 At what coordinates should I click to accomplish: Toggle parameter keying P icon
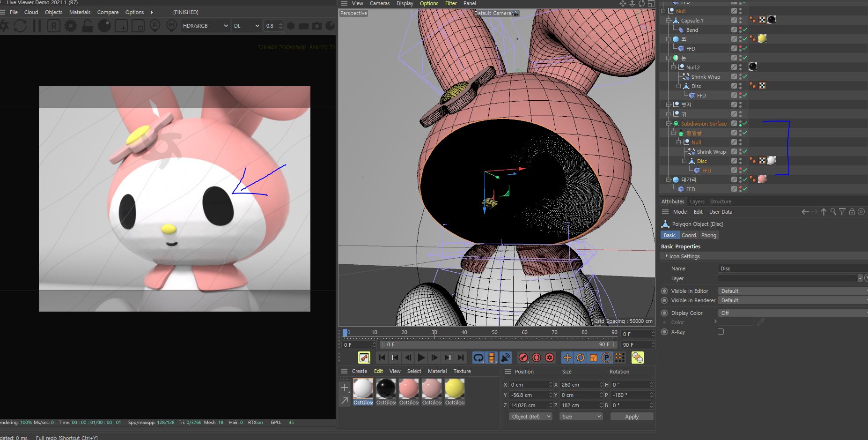click(x=606, y=358)
